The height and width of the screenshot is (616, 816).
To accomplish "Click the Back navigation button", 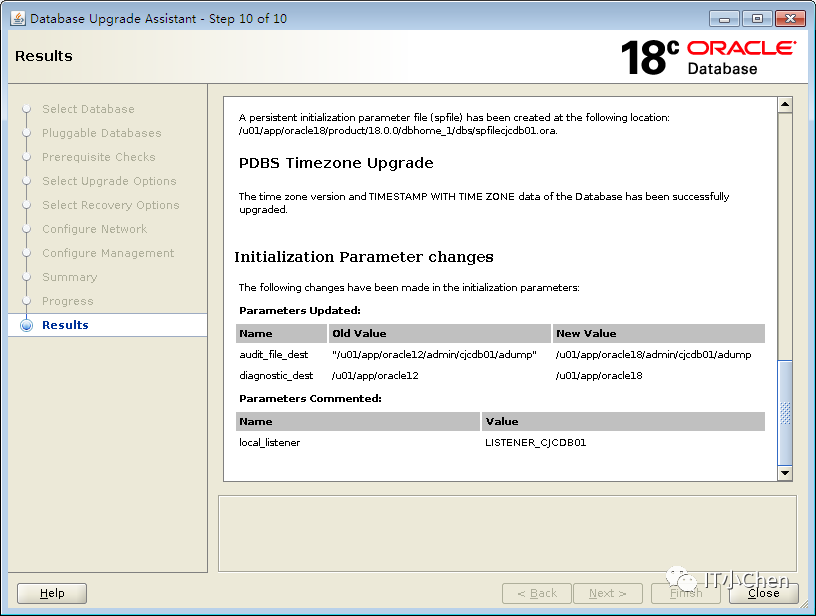I will pyautogui.click(x=537, y=593).
